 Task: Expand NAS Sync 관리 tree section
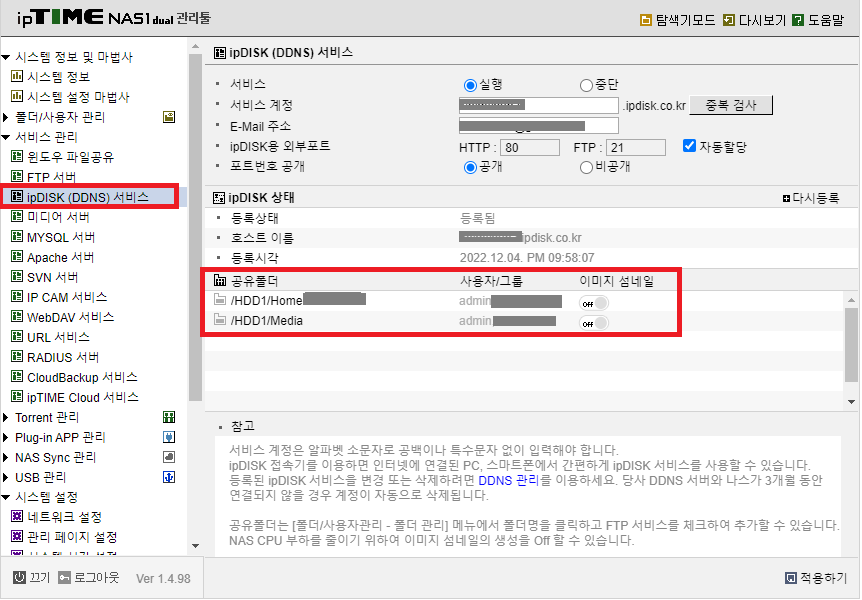point(5,458)
